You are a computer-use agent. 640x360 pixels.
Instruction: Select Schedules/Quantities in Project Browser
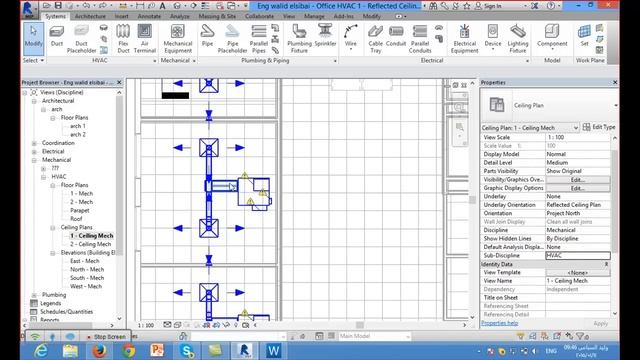coord(66,312)
